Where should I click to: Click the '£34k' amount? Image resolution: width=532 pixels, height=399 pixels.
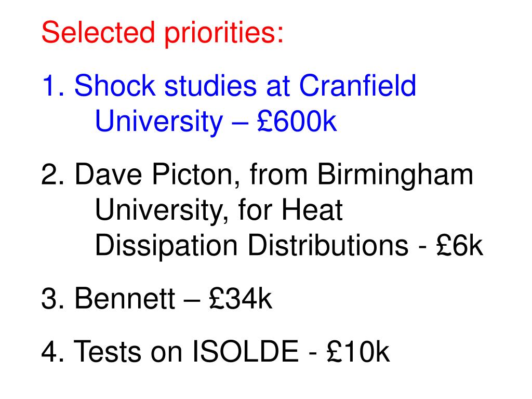point(241,299)
